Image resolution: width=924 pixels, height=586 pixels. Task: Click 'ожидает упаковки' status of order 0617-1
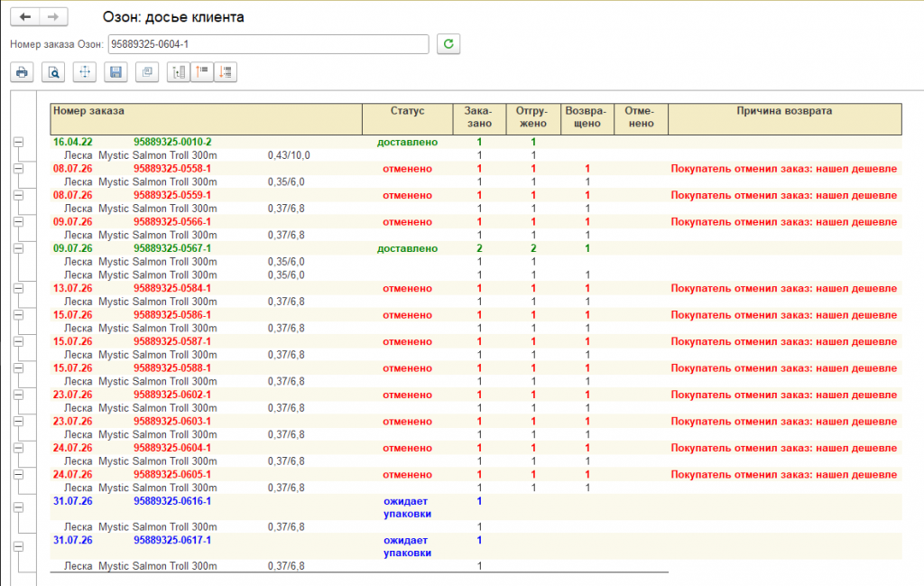(x=407, y=546)
